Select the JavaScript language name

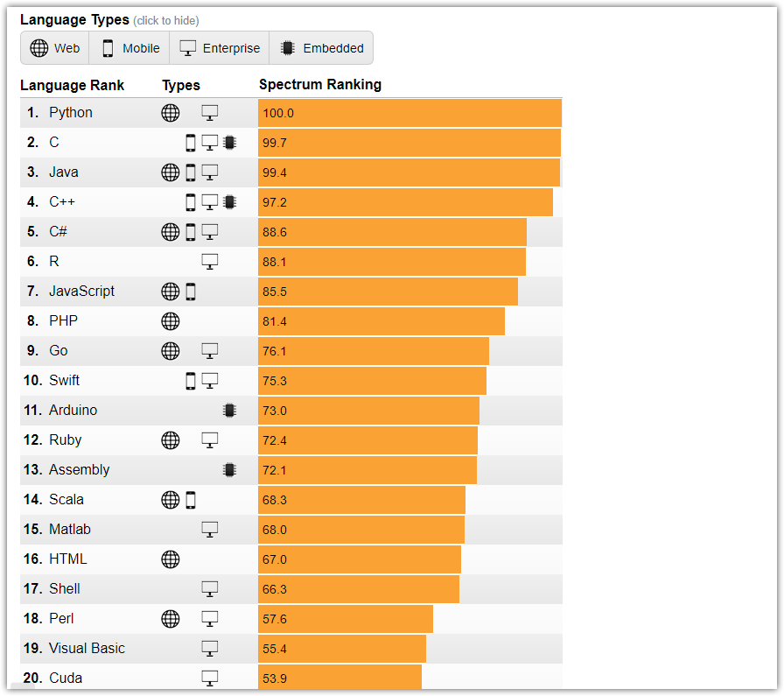coord(81,292)
